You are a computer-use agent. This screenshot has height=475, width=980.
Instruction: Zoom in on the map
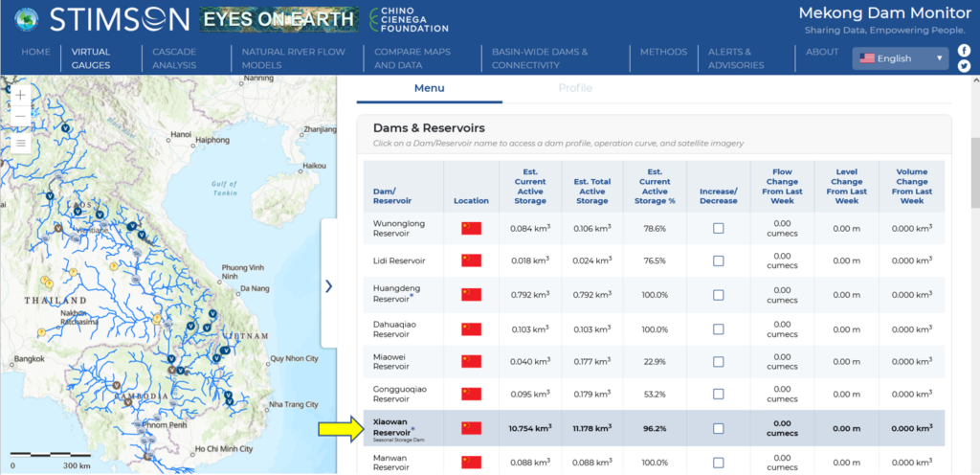pyautogui.click(x=21, y=96)
